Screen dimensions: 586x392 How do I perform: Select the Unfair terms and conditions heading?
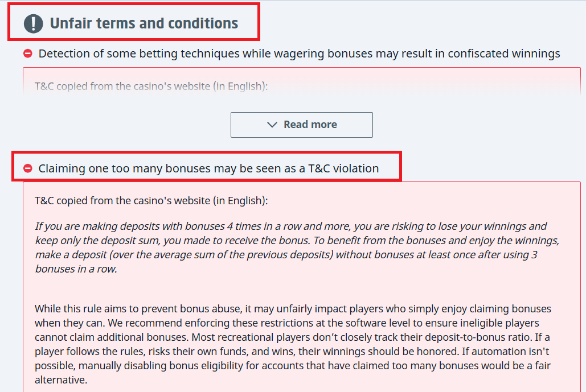coord(144,23)
